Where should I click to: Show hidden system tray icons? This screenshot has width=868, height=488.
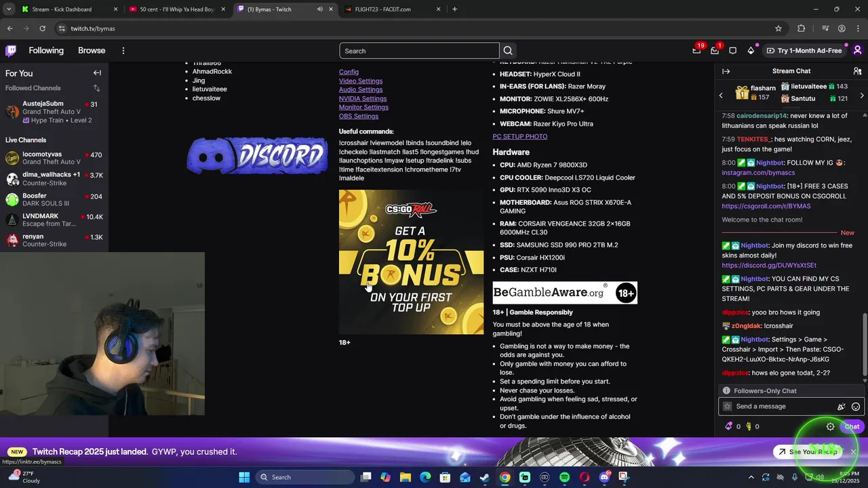coord(751,477)
